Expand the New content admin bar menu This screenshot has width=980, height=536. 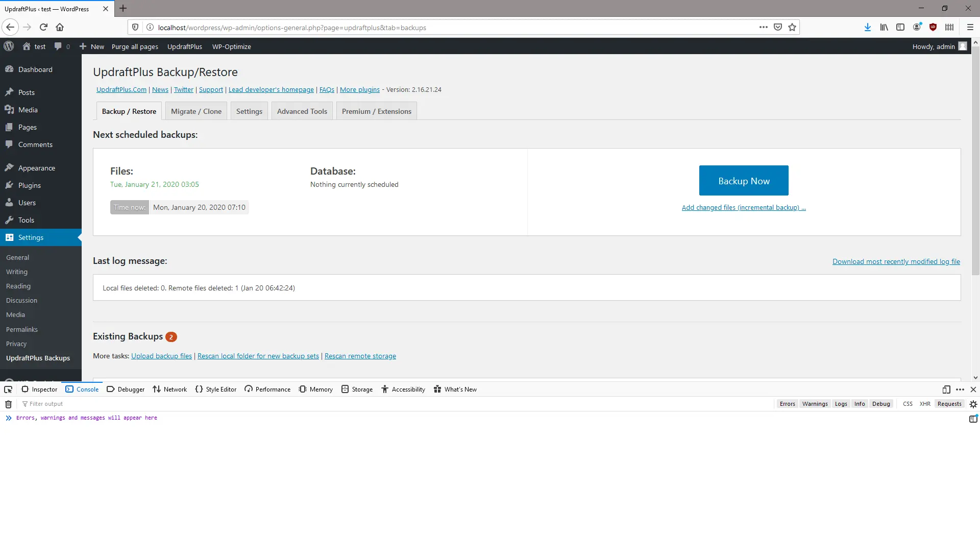(x=92, y=46)
